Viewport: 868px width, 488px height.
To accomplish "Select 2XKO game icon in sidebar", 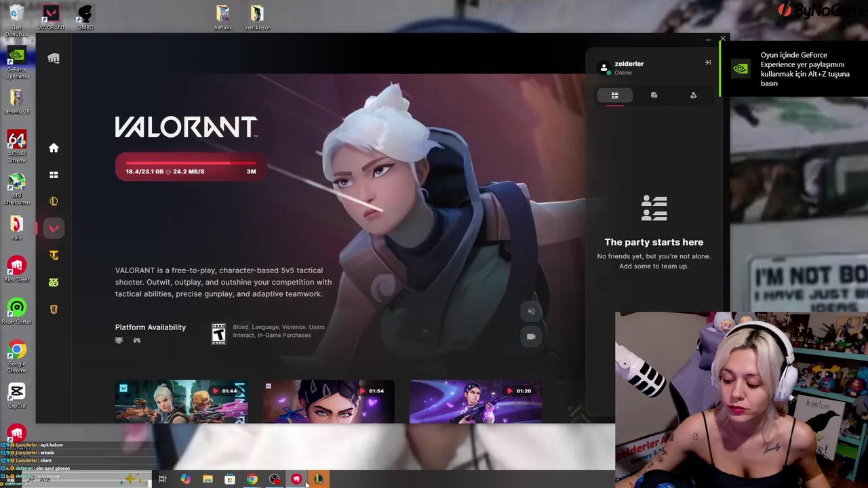I will [x=54, y=283].
